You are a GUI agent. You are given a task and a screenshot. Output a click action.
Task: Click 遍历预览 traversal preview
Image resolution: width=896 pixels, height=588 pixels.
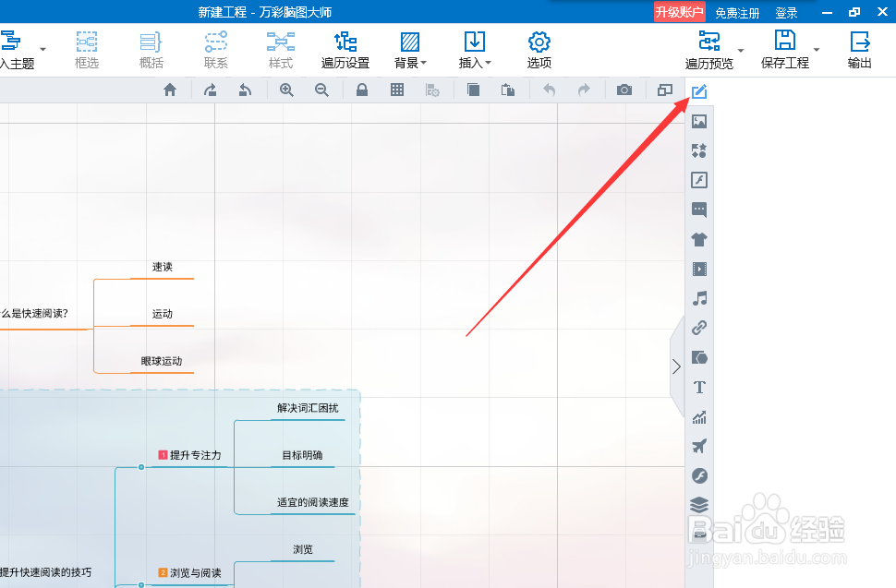click(709, 50)
